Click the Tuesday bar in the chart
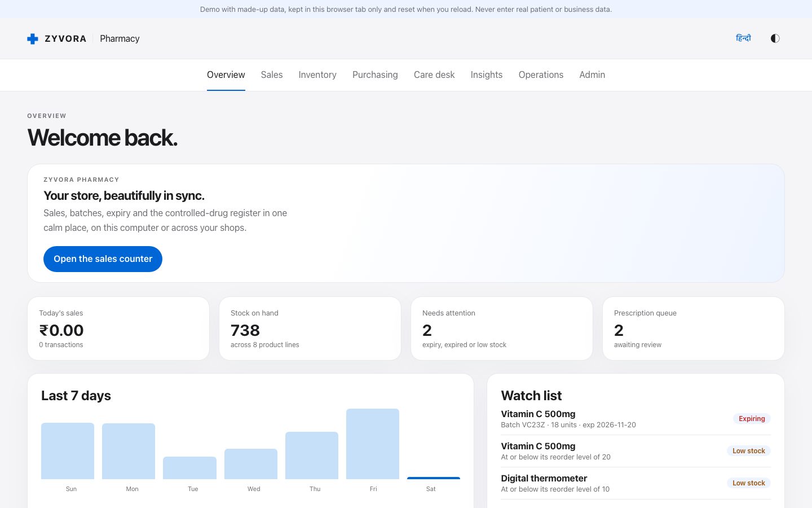Screen dimensions: 812x508 pyautogui.click(x=189, y=468)
